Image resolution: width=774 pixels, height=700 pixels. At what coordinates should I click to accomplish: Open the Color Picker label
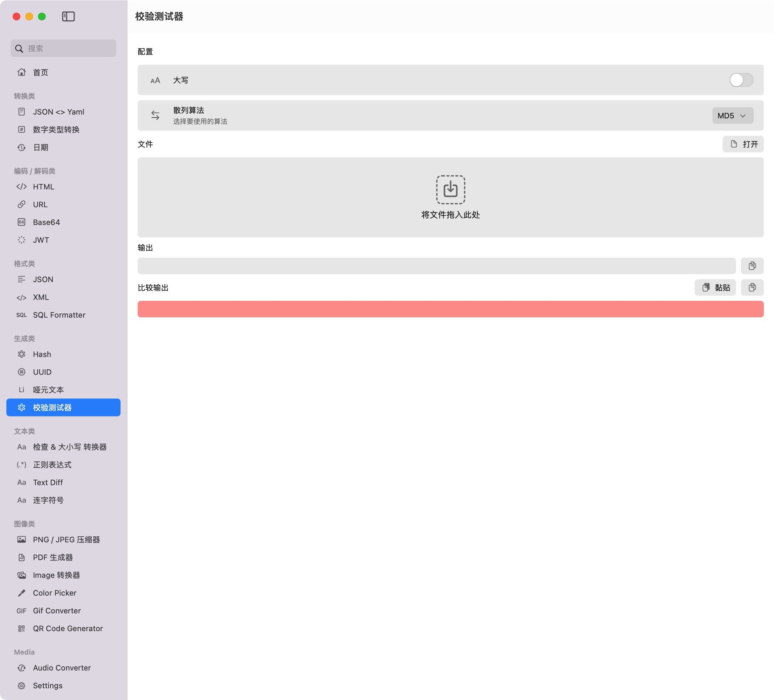pos(54,593)
